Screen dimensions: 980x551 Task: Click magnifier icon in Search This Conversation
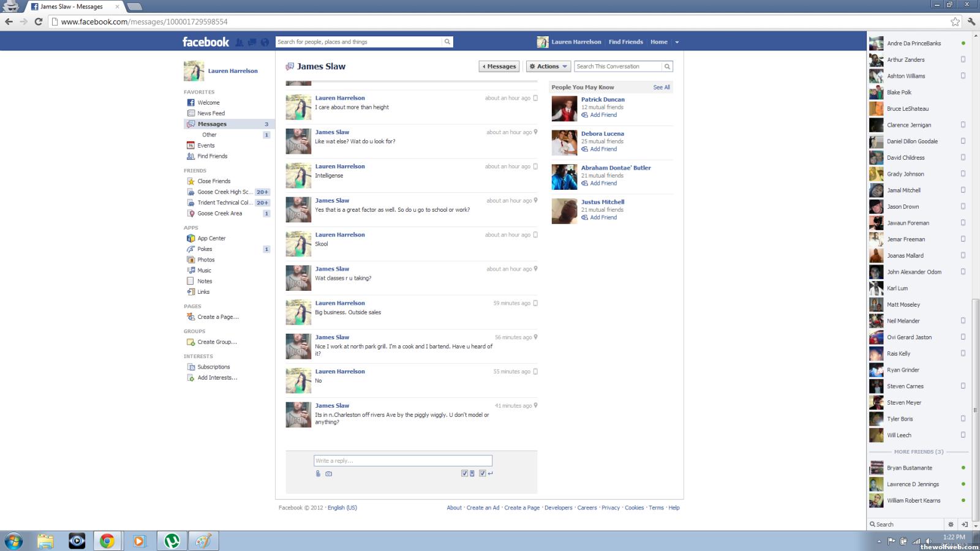pos(667,66)
